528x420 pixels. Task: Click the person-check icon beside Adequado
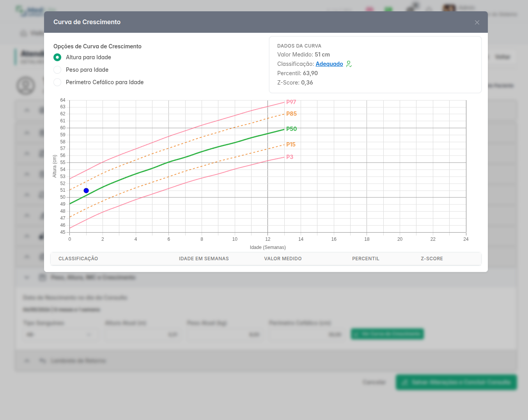point(349,64)
